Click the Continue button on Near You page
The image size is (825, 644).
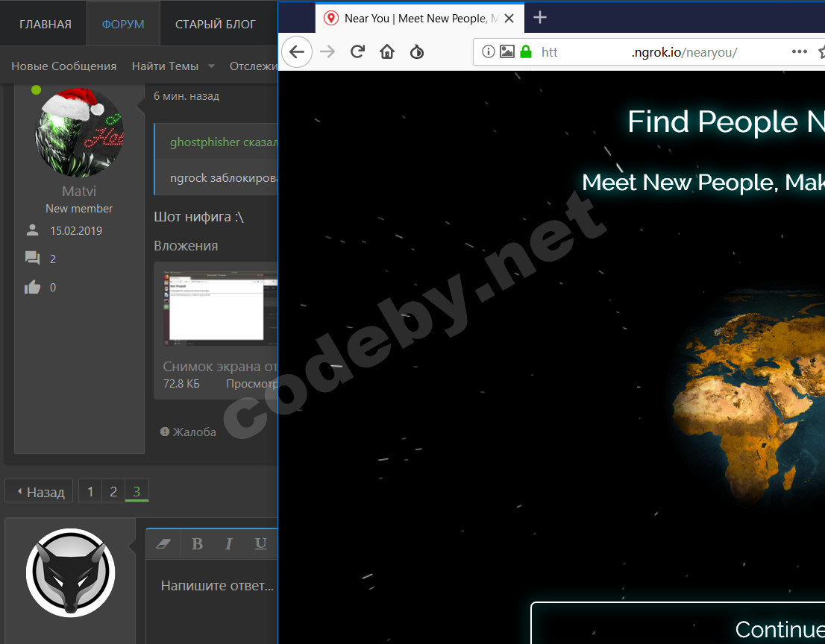677,623
